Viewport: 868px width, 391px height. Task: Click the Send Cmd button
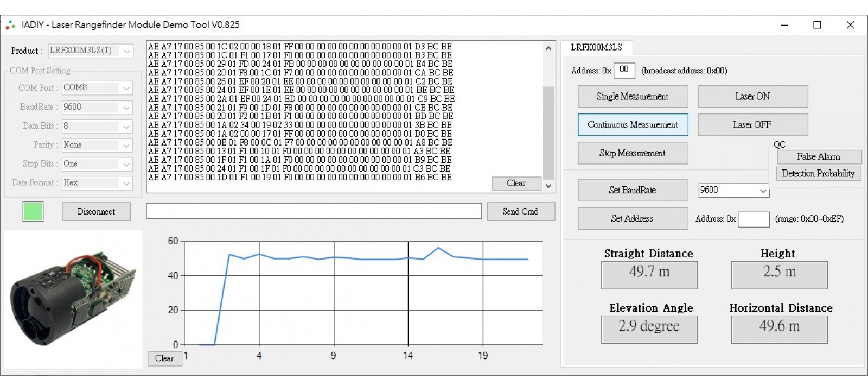tap(520, 212)
